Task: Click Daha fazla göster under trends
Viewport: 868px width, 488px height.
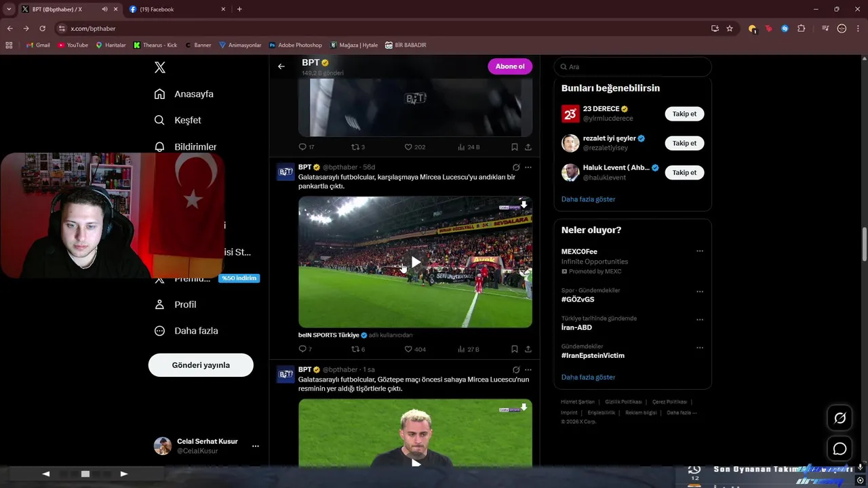Action: click(588, 377)
